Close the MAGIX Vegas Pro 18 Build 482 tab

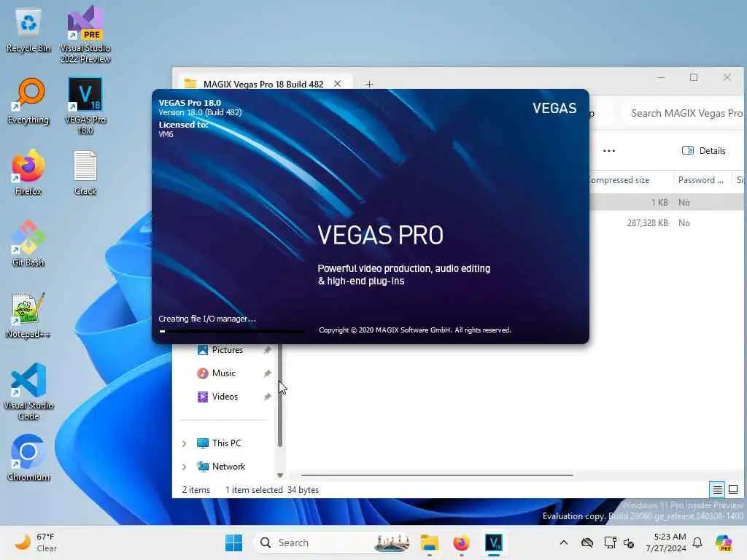click(x=337, y=84)
